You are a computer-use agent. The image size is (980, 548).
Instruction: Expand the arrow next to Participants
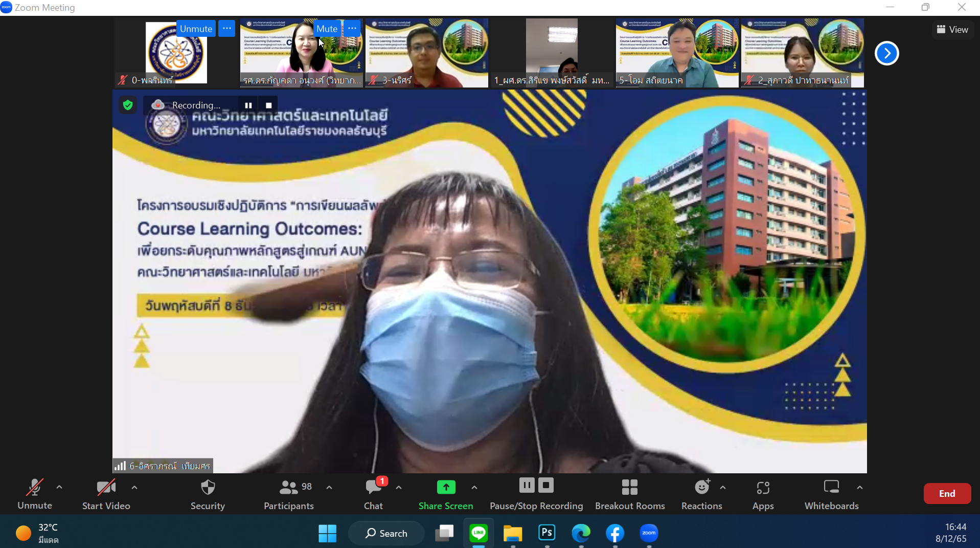pos(329,488)
